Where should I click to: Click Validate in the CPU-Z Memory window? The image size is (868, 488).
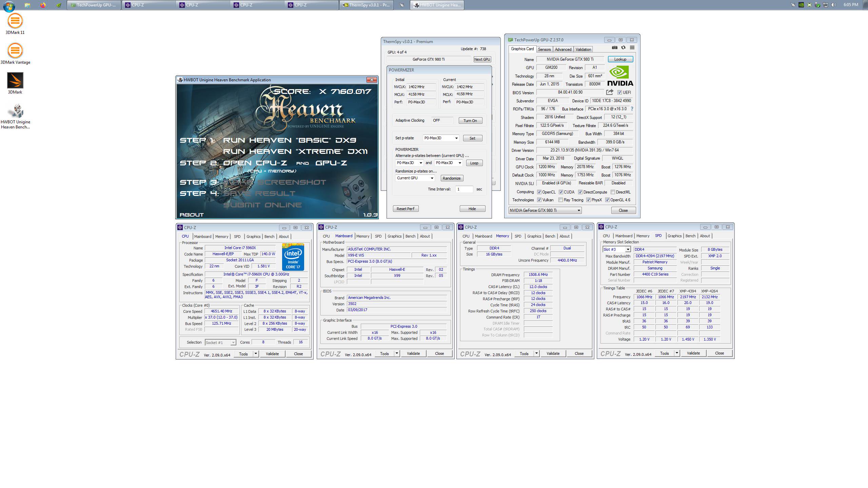pyautogui.click(x=553, y=353)
